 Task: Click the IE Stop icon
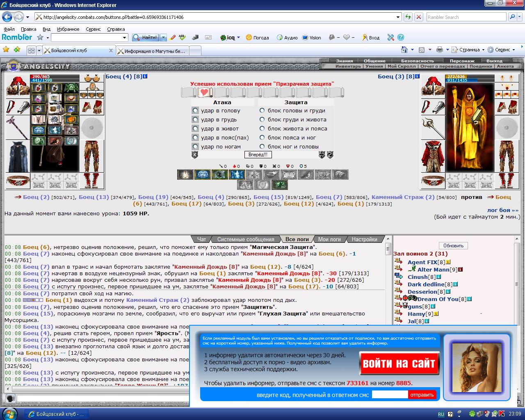418,17
